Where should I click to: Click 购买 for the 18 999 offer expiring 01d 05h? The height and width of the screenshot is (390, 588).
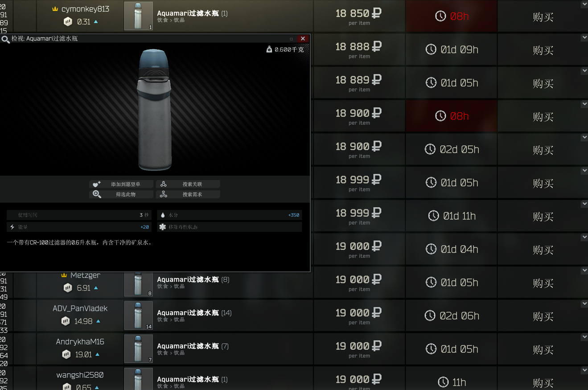(543, 183)
